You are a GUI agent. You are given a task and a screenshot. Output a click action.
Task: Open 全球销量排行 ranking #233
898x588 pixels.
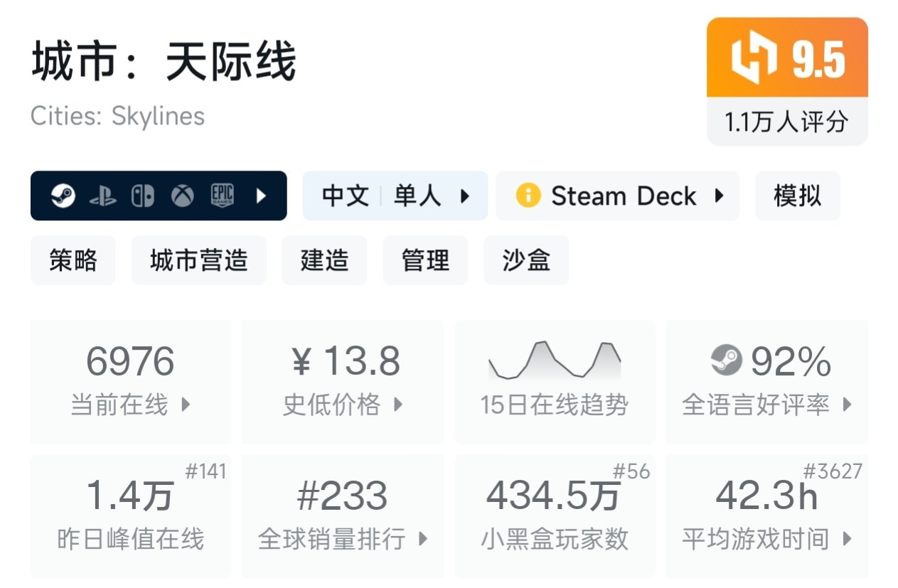[x=343, y=515]
